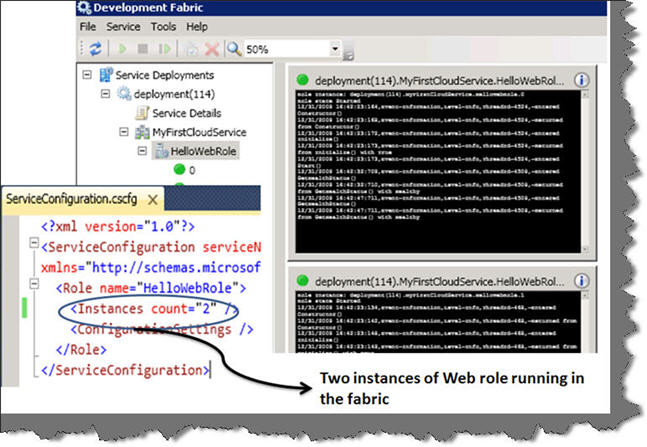Collapse the Role XML element outline
The width and height of the screenshot is (647, 447).
click(x=34, y=284)
